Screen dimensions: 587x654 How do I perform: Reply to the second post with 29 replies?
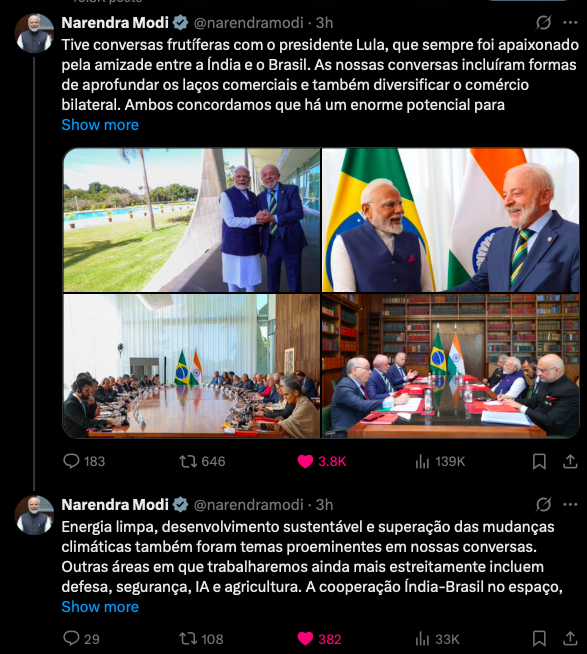coord(81,639)
